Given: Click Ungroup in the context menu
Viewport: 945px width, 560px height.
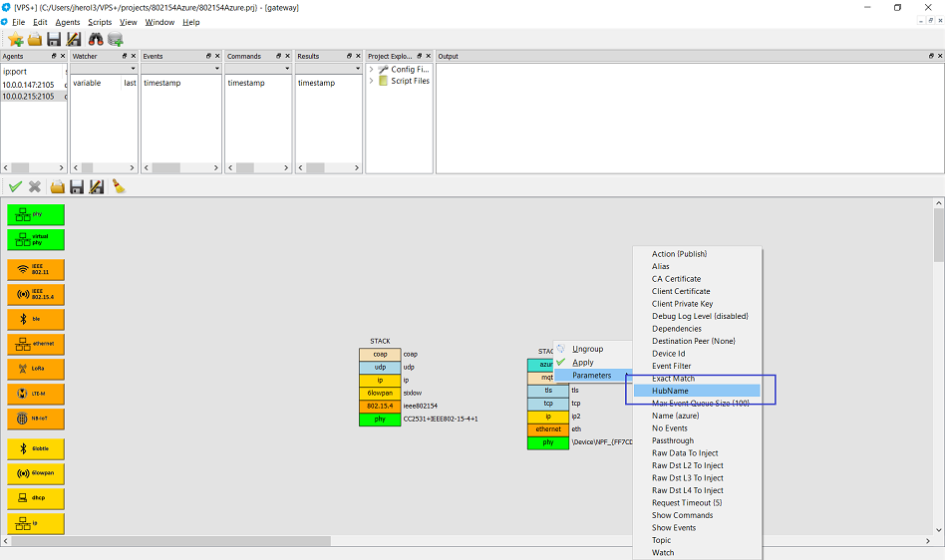Looking at the screenshot, I should point(587,349).
